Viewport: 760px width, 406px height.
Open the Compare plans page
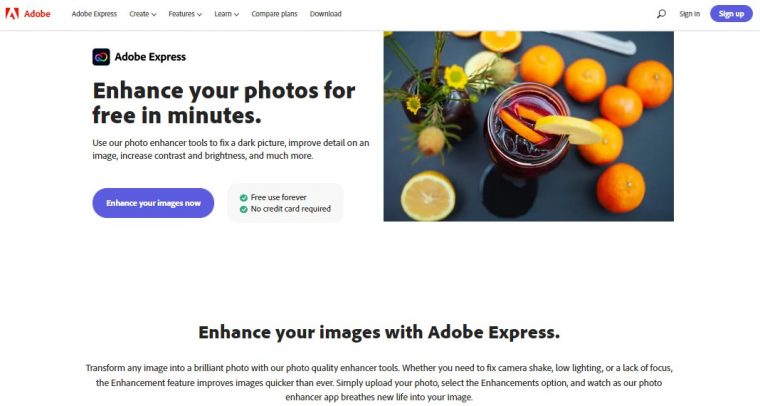274,14
